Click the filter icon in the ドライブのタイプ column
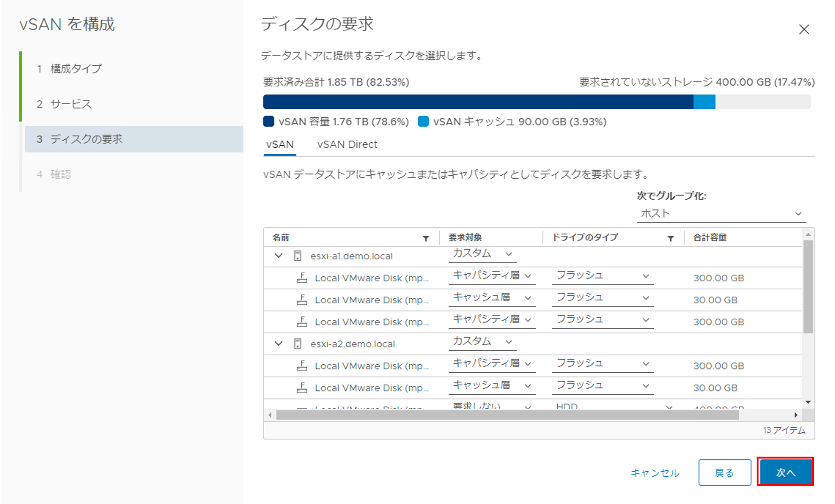This screenshot has width=835, height=504. 671,238
